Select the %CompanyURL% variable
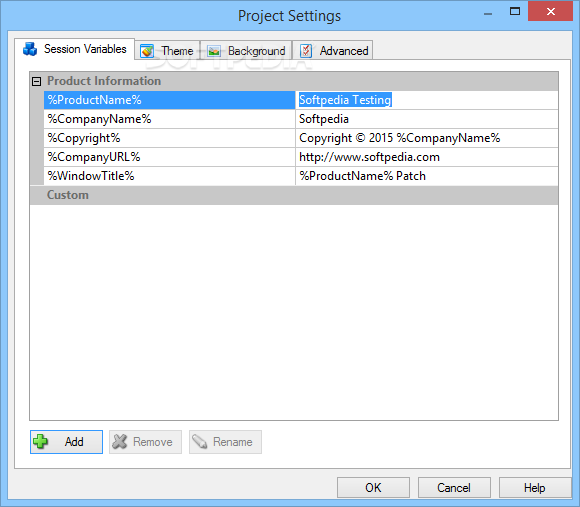The image size is (580, 507). click(x=169, y=157)
